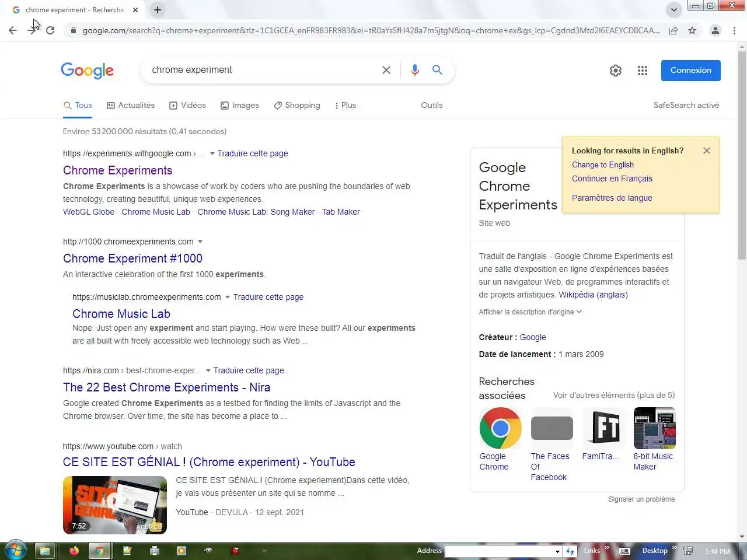This screenshot has width=747, height=560.
Task: Expand dropdown next to experiments.withgoogle.com URL
Action: coord(212,154)
